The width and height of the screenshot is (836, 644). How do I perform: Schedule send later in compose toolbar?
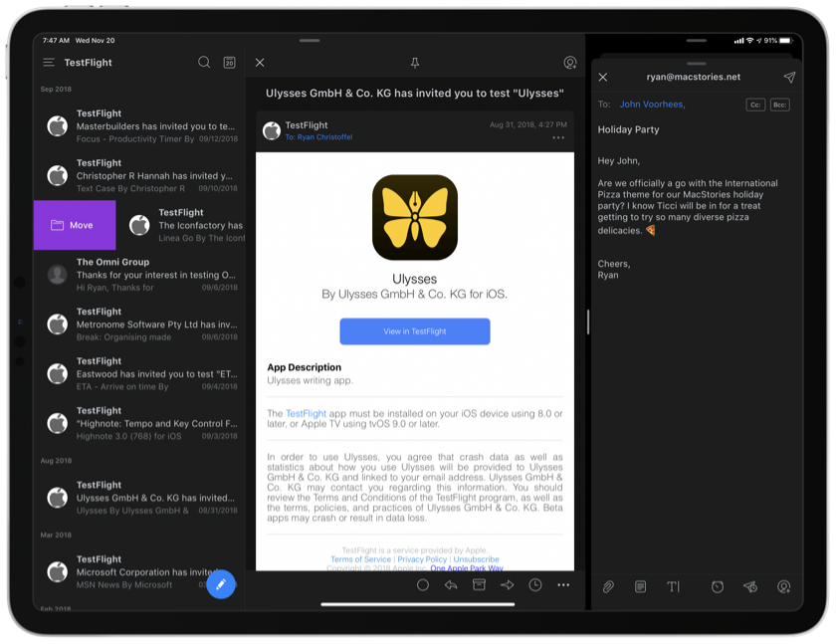click(x=750, y=587)
